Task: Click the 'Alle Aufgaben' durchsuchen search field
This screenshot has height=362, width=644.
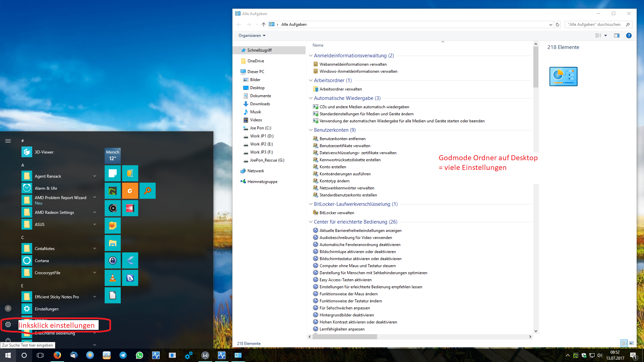Action: 594,24
